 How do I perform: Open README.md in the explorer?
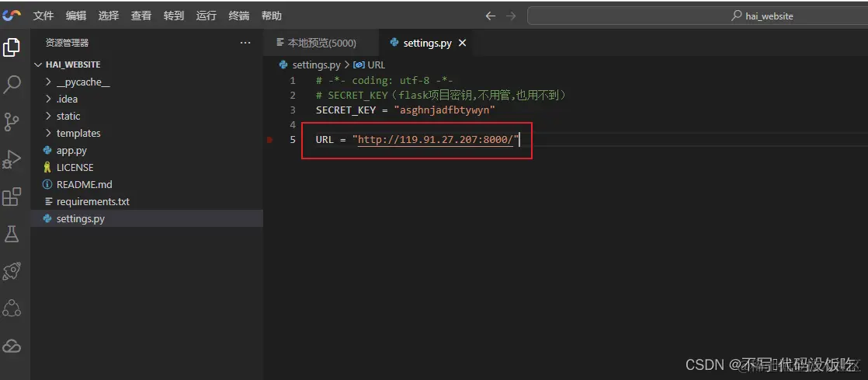[147, 184]
